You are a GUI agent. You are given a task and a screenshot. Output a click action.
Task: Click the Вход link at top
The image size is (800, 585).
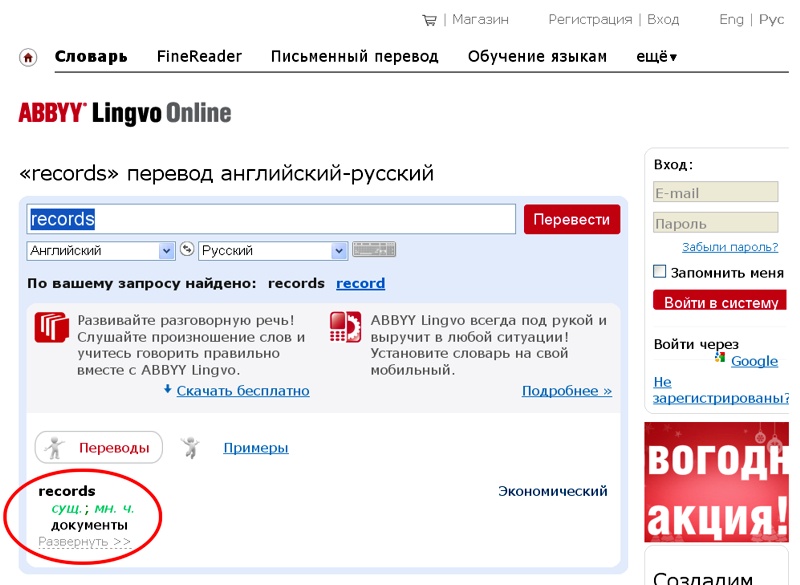click(663, 19)
